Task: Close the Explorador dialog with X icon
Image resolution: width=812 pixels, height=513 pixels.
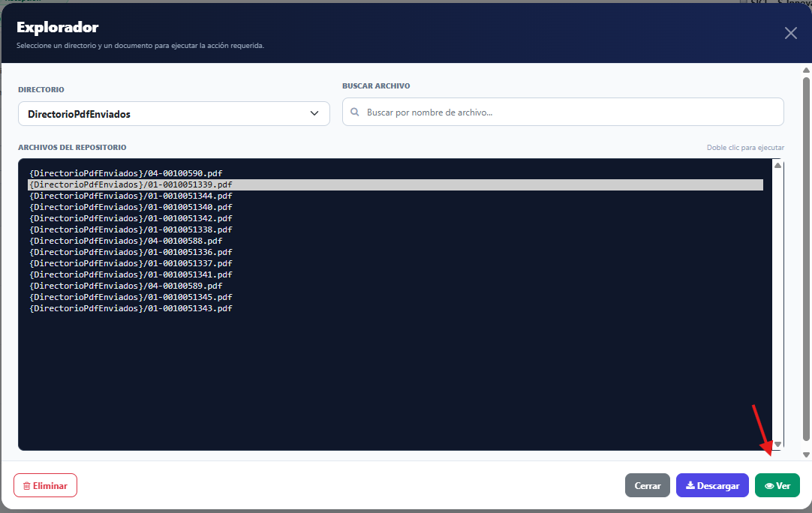Action: pyautogui.click(x=790, y=33)
